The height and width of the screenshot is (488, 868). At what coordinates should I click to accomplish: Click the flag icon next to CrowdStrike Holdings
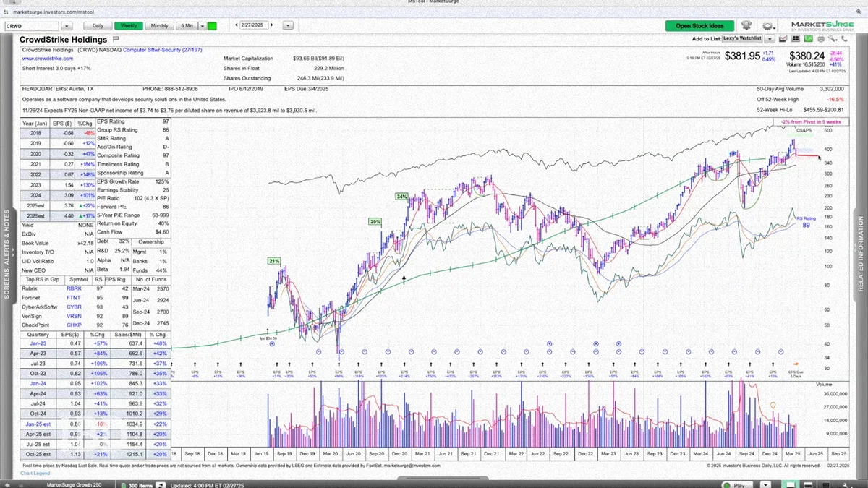tap(115, 39)
